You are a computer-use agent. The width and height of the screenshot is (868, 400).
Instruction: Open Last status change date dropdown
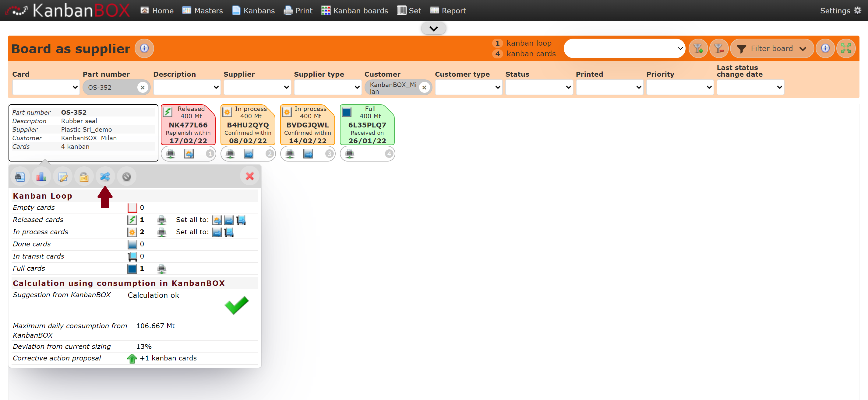tap(750, 88)
